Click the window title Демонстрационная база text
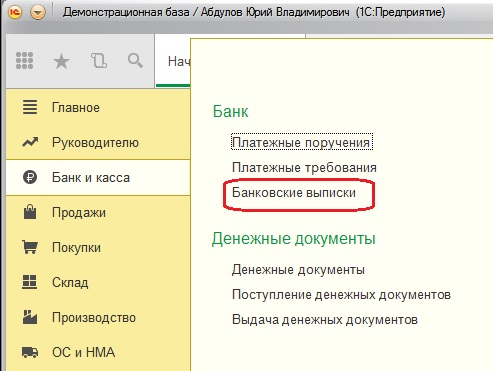Screen dimensions: 493x371 coord(126,12)
